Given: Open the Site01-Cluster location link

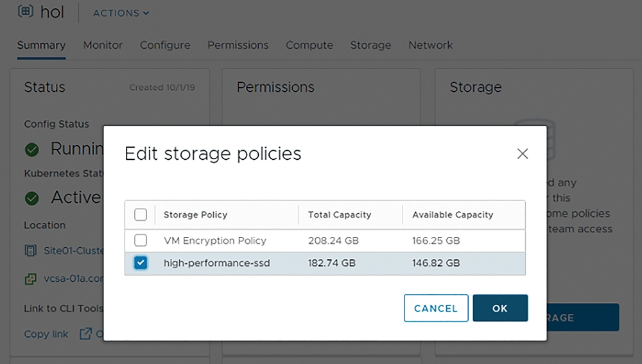Looking at the screenshot, I should (74, 250).
